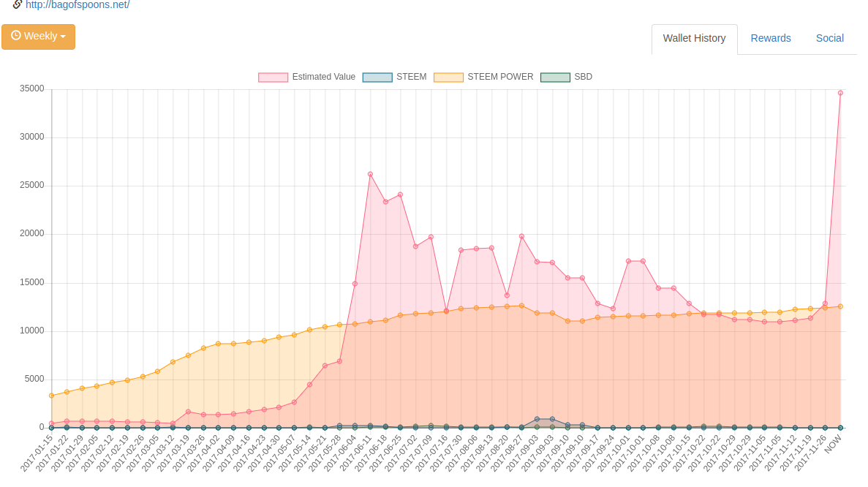Open the Weekly interval dropdown
The height and width of the screenshot is (487, 868).
(38, 37)
